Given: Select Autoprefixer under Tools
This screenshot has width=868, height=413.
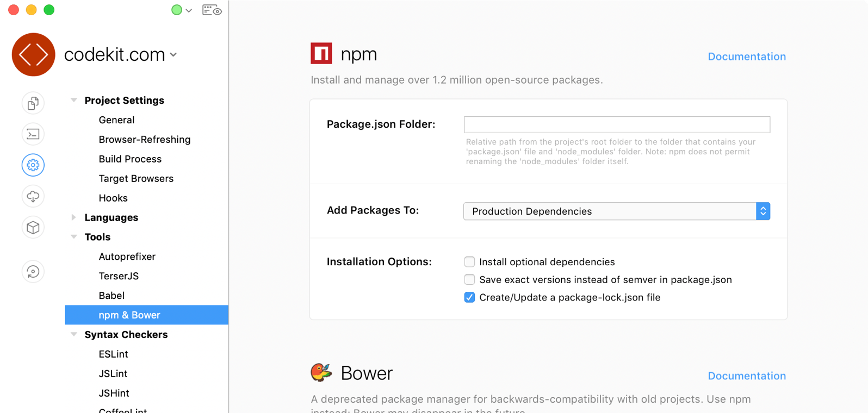Looking at the screenshot, I should pos(127,256).
